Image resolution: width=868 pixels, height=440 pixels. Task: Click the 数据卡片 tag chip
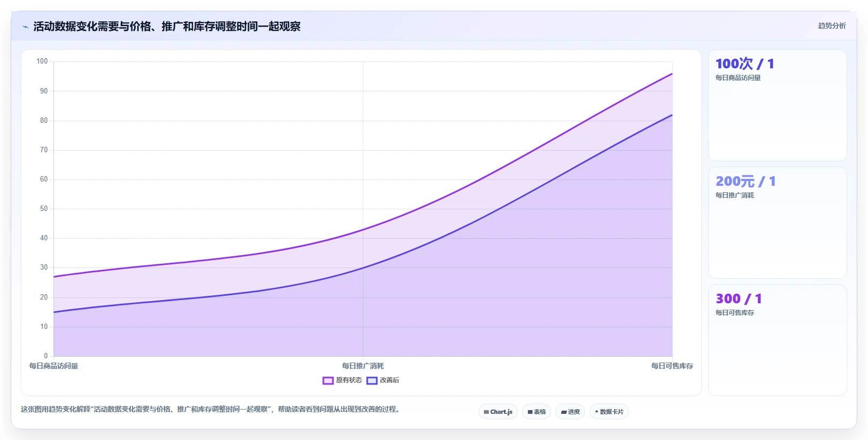[609, 412]
